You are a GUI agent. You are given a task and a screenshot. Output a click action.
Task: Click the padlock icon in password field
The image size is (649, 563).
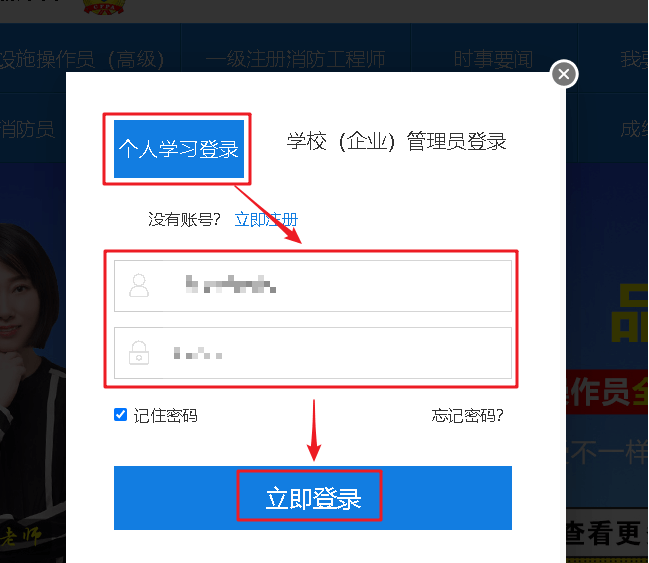tap(139, 353)
